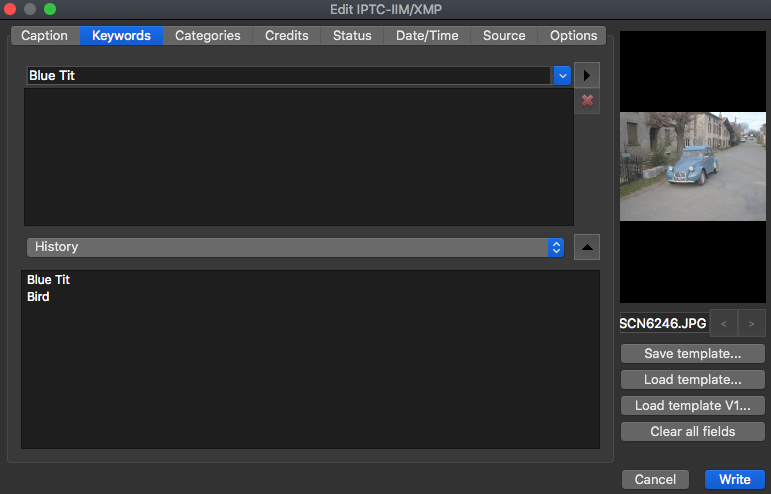Switch to the Source tab
The width and height of the screenshot is (771, 494).
504,36
